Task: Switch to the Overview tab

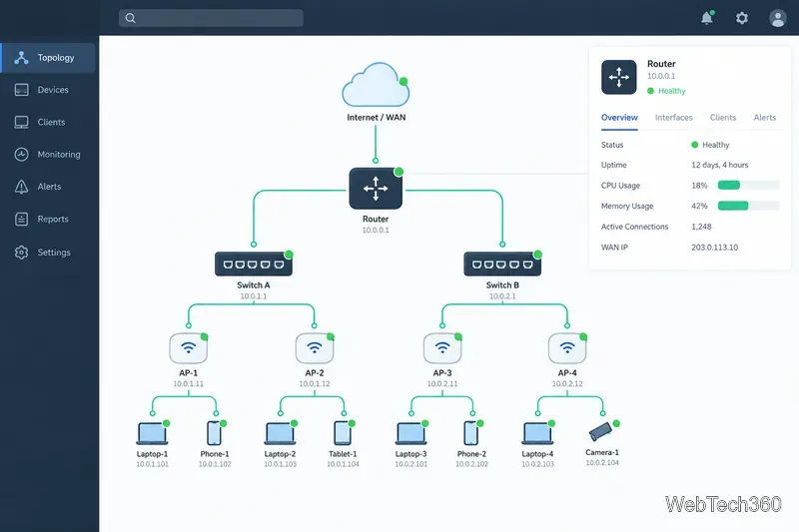Action: [x=619, y=118]
